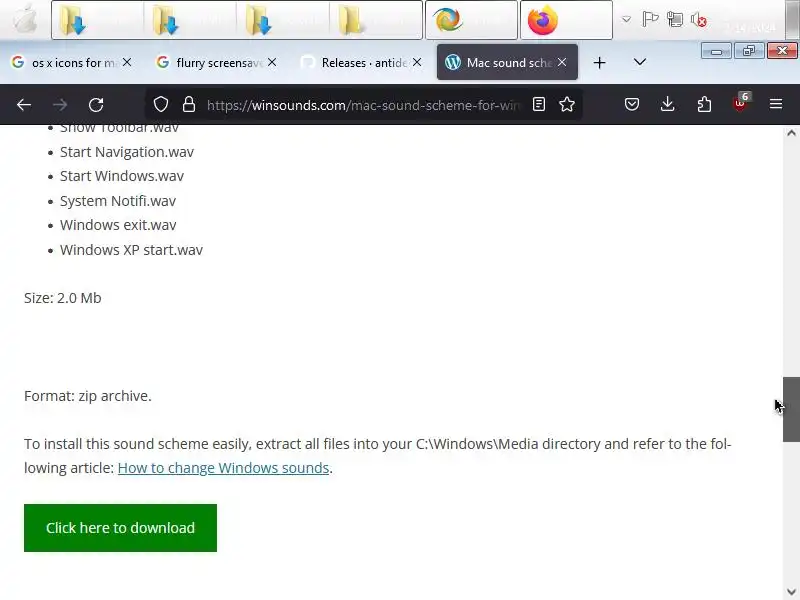Show hidden system tray icons
Image resolution: width=800 pixels, height=600 pixels.
[x=626, y=20]
